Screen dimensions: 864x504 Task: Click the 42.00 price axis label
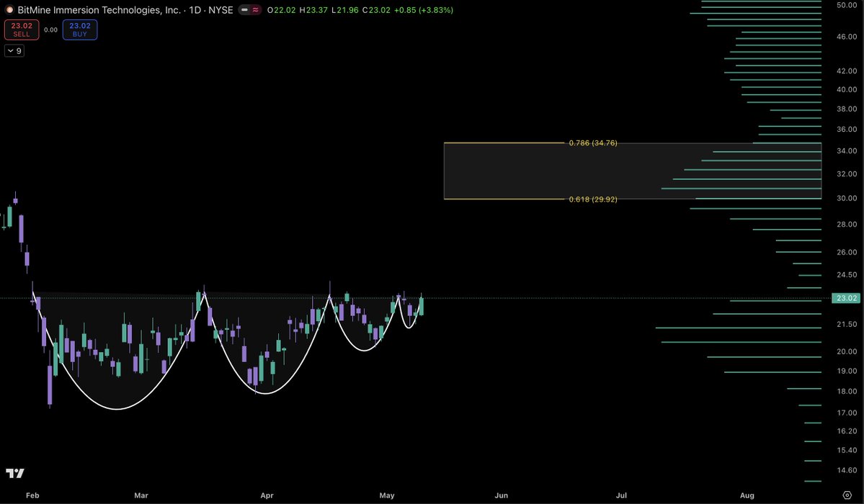tap(847, 71)
